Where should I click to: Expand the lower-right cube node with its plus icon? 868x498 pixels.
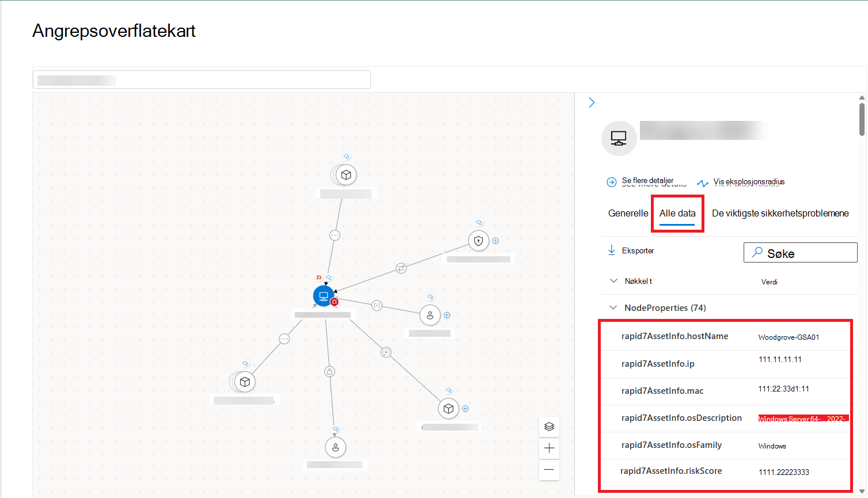point(465,409)
